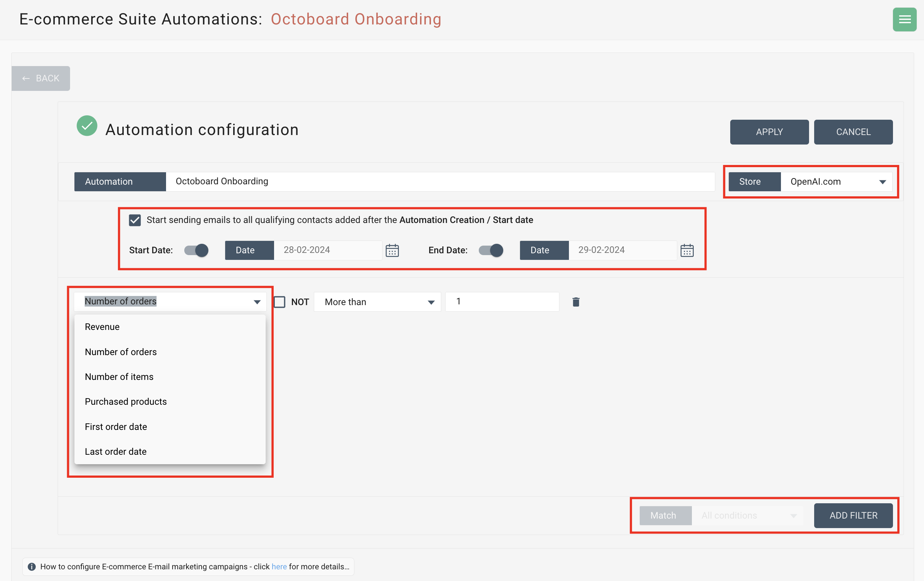Select the Last order date option
The image size is (924, 581).
[x=170, y=451]
